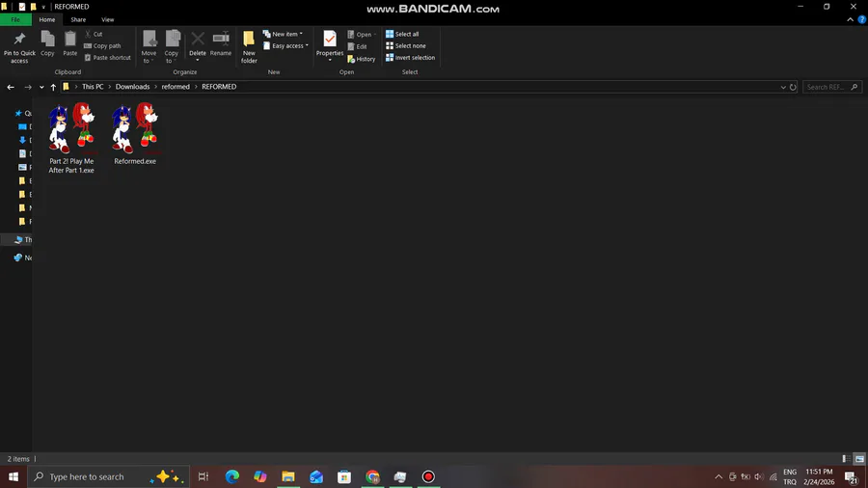The height and width of the screenshot is (488, 868).
Task: Show file History
Action: click(362, 59)
